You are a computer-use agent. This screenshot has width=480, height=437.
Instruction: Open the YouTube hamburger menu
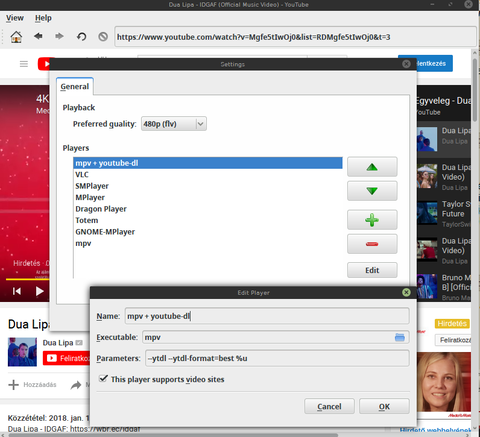[x=24, y=64]
